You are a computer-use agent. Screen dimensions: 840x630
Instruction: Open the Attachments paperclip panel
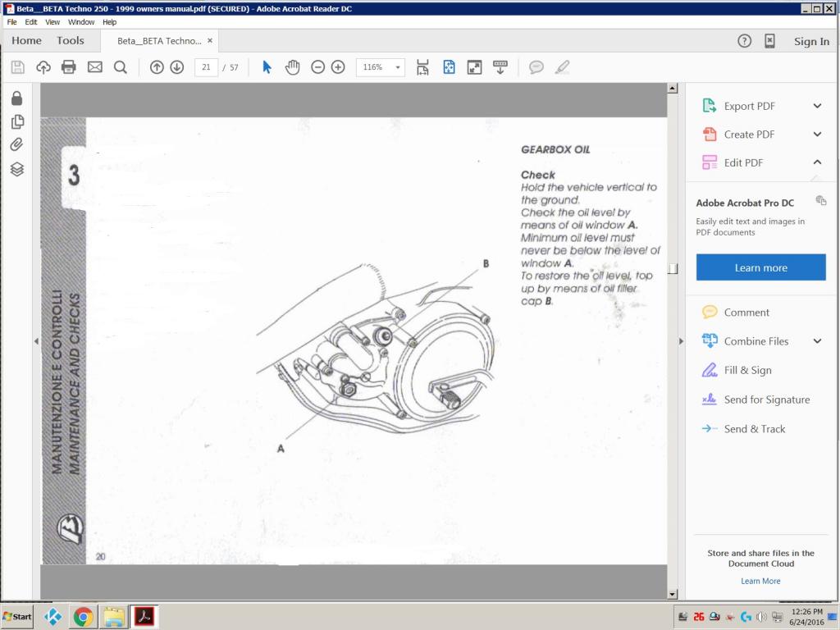[16, 145]
